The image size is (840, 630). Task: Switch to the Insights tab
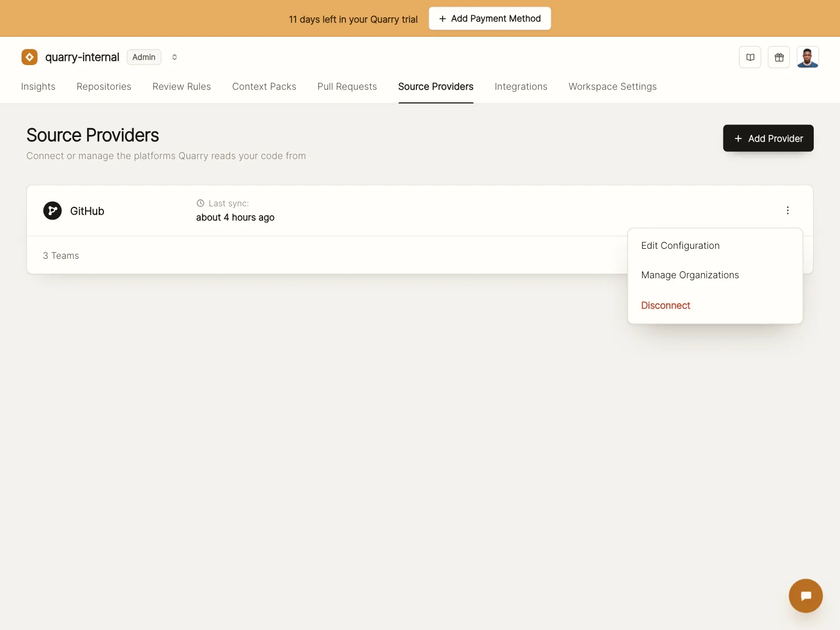click(38, 87)
